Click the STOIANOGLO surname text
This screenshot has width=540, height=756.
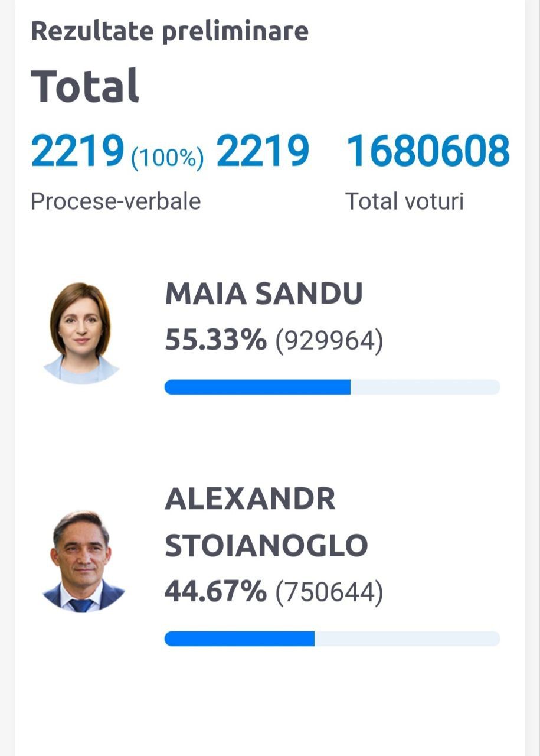pos(266,546)
